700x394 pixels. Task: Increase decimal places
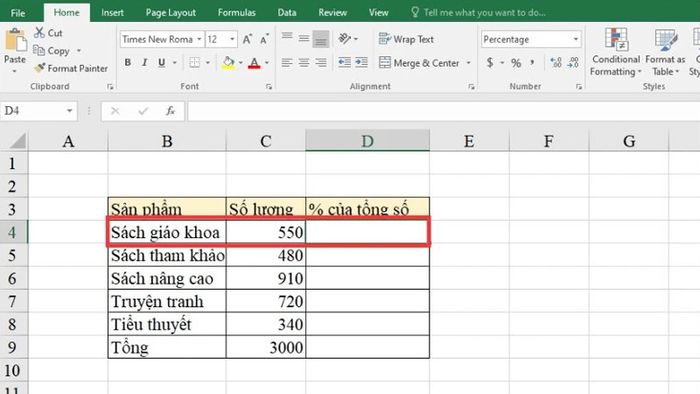(x=556, y=62)
